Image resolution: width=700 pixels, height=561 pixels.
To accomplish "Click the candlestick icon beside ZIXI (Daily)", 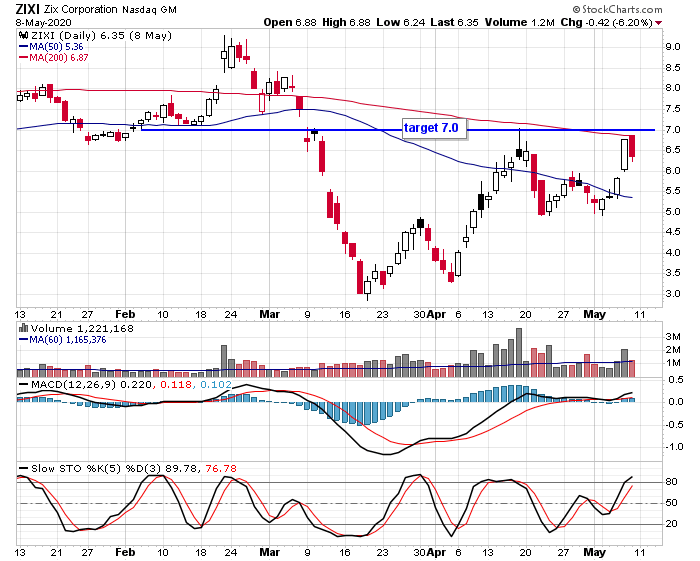I will tap(23, 35).
